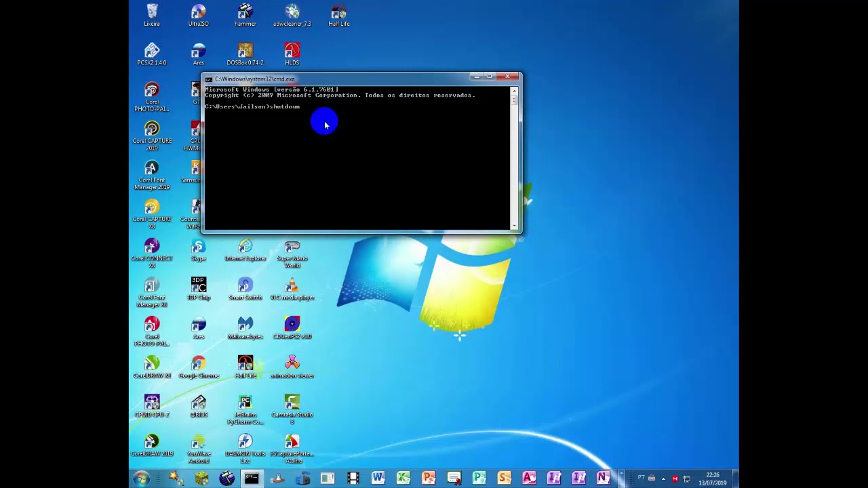Select the 3DP Chip desktop icon
The width and height of the screenshot is (868, 488).
pyautogui.click(x=198, y=289)
